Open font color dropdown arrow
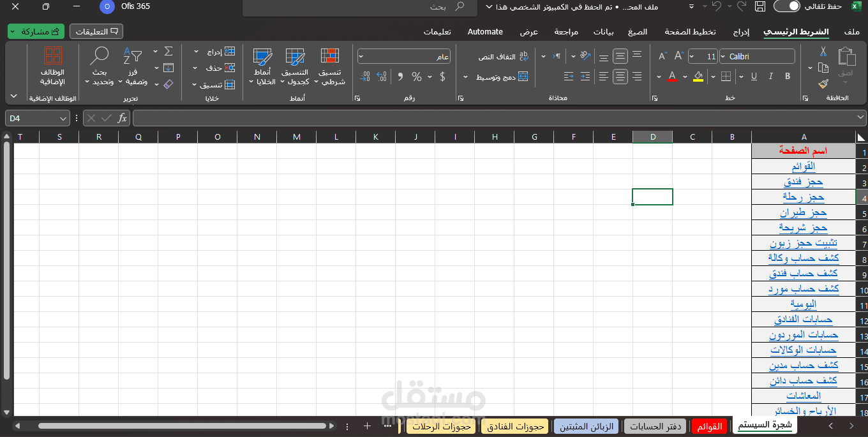868x437 pixels. (x=659, y=77)
